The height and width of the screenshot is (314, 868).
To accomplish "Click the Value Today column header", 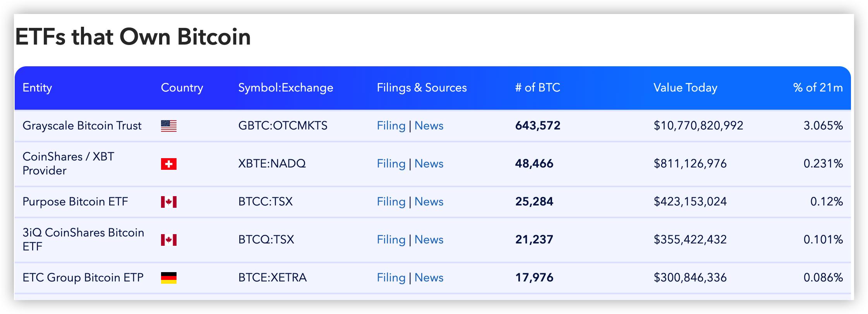I will pos(685,88).
